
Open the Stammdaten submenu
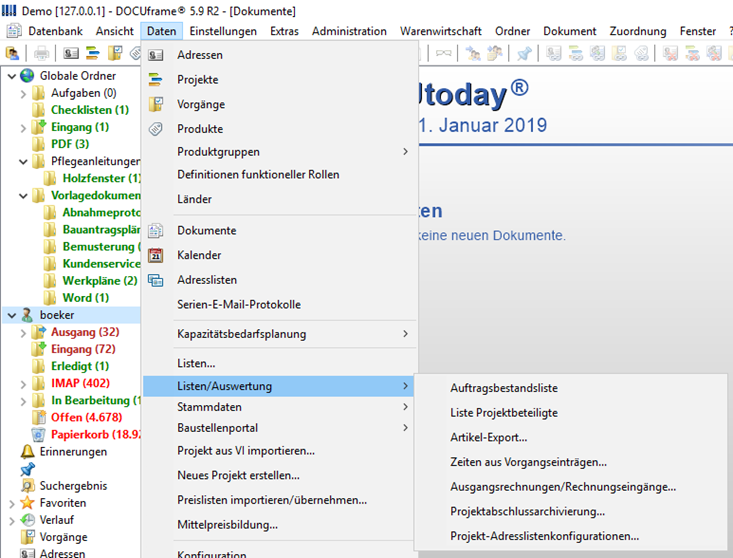click(x=279, y=407)
